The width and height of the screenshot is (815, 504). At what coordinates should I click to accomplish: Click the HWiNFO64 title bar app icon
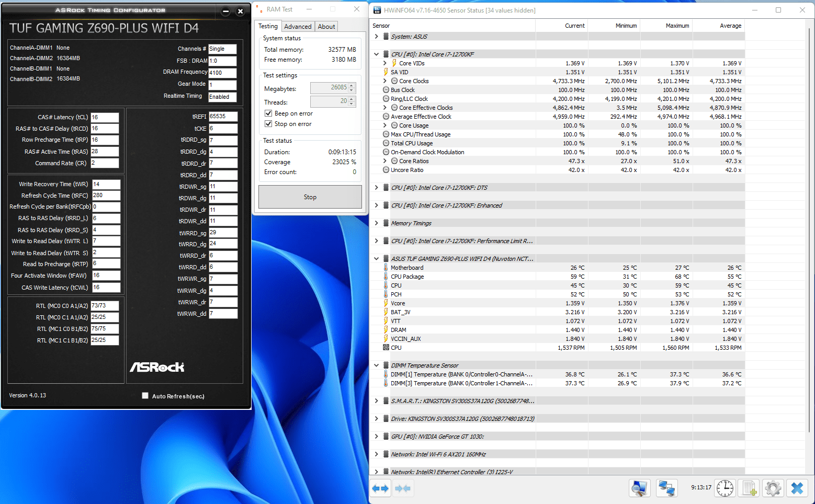tap(377, 10)
